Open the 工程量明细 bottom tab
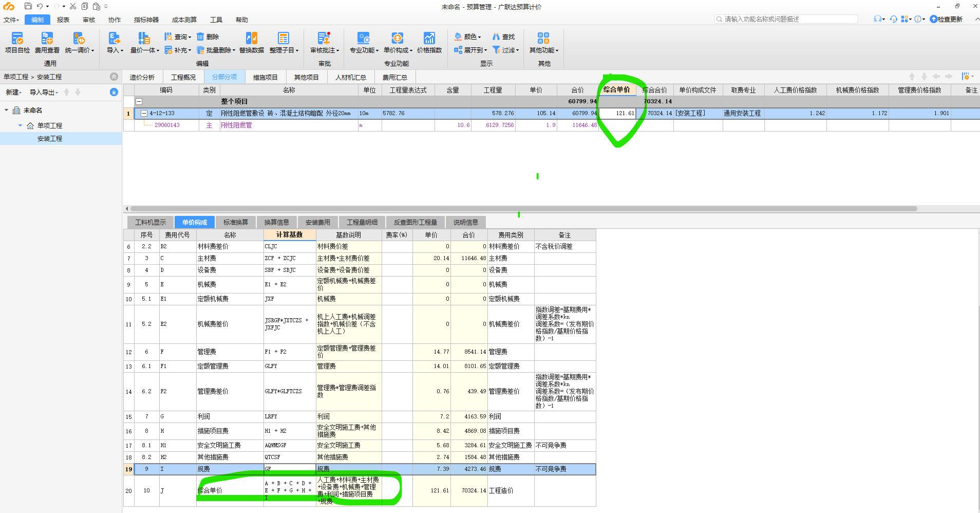 pyautogui.click(x=362, y=222)
